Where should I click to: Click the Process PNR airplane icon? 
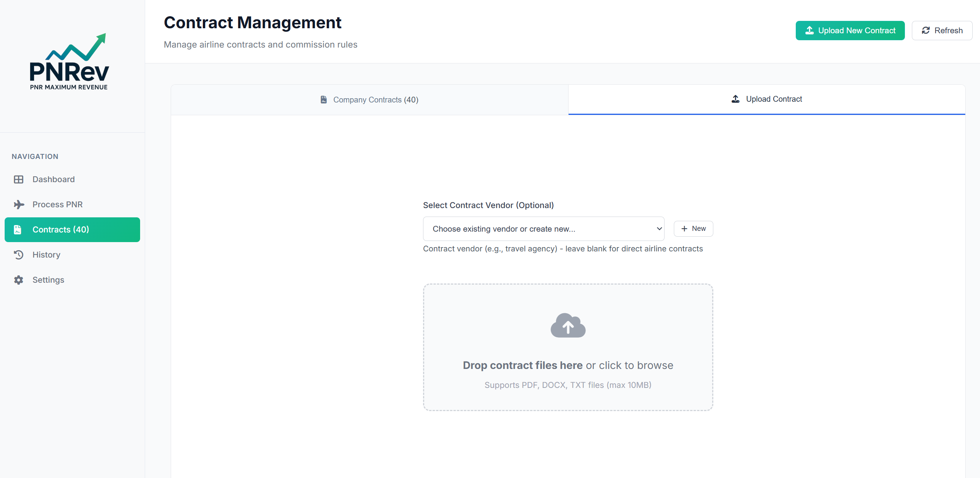click(19, 204)
